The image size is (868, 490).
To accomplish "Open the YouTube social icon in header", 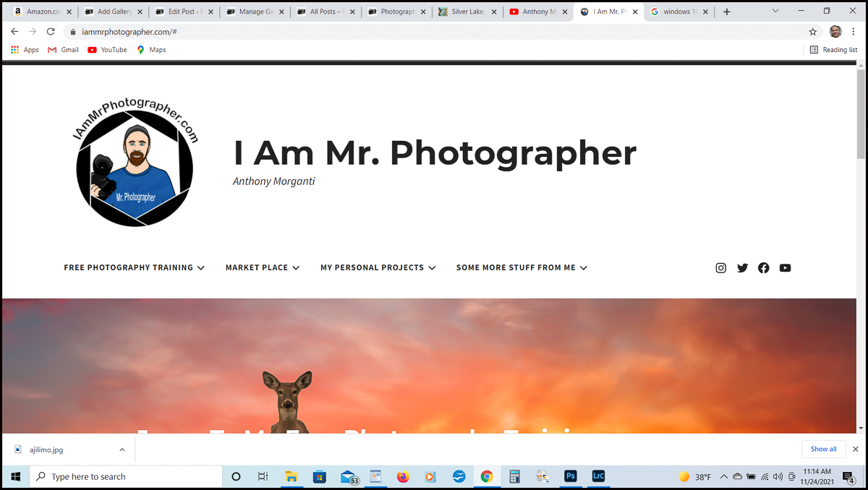I will click(785, 268).
